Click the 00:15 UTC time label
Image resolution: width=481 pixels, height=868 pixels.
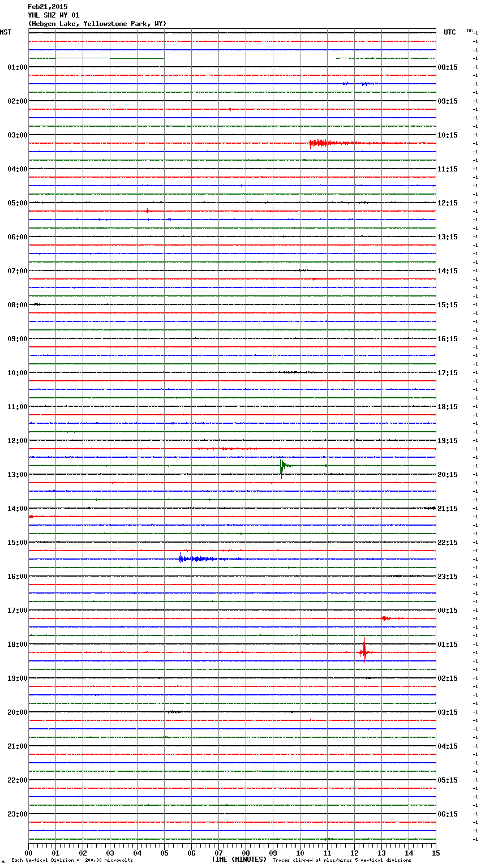coord(448,611)
